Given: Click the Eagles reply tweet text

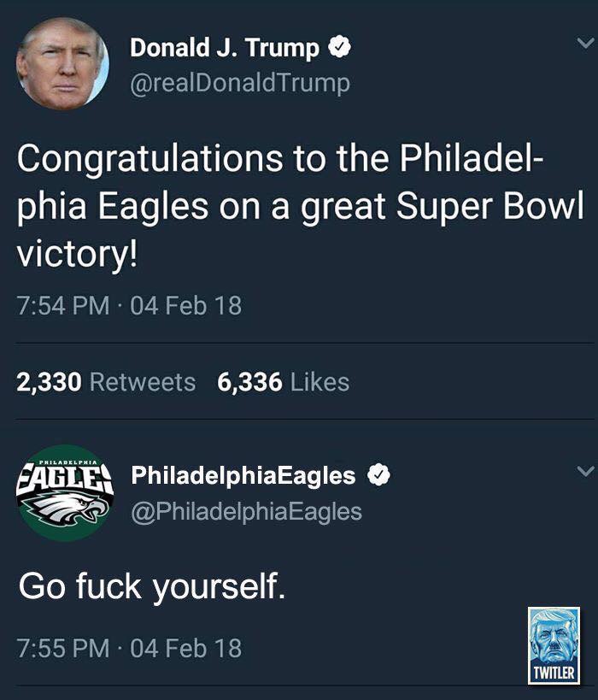Looking at the screenshot, I should tap(152, 587).
